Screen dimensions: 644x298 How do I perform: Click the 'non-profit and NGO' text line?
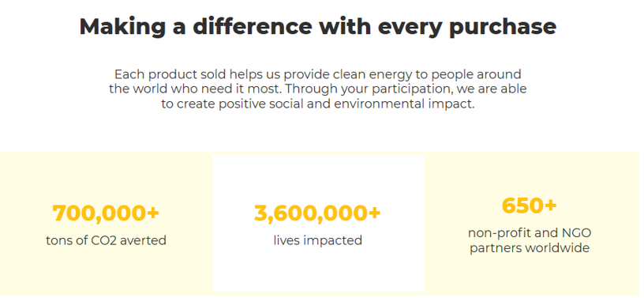point(530,233)
